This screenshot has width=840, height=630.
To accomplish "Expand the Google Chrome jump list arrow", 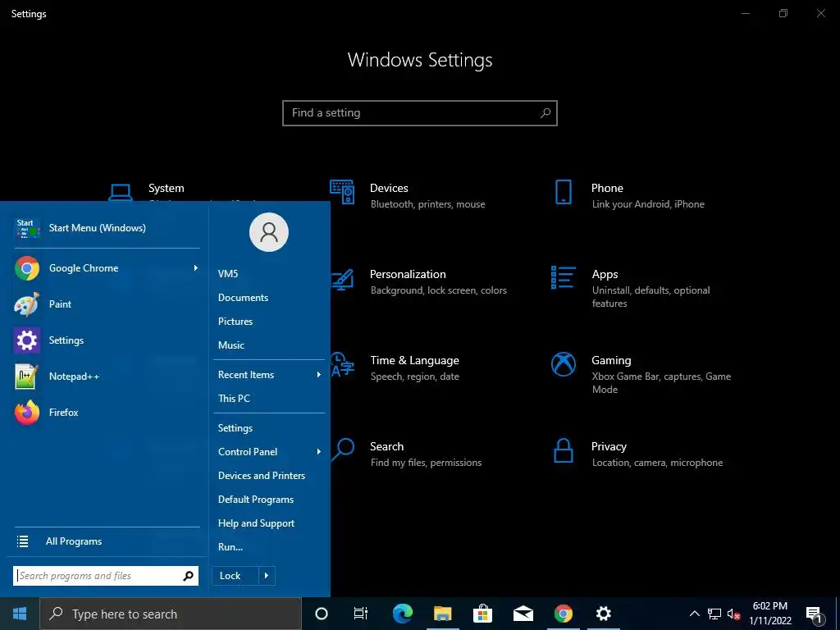I will tap(195, 268).
